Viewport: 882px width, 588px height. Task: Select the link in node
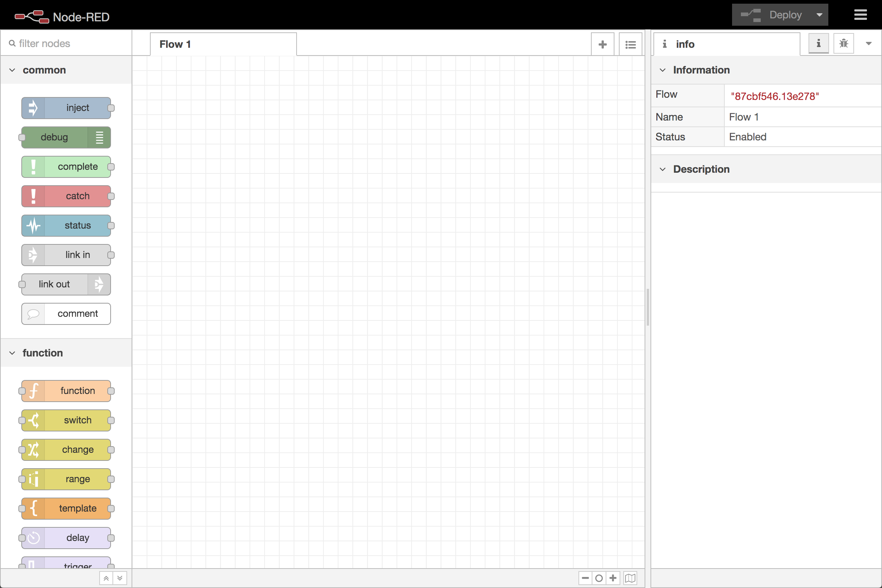[x=66, y=255]
